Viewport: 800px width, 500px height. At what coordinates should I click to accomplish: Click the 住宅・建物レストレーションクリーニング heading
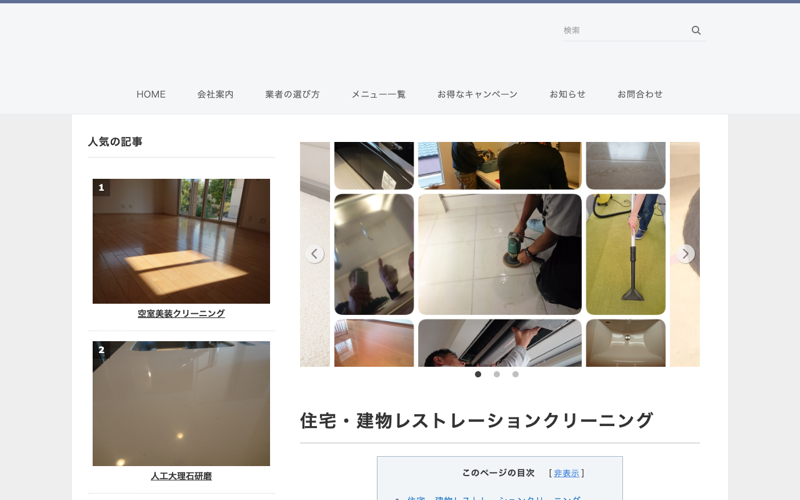tap(476, 420)
